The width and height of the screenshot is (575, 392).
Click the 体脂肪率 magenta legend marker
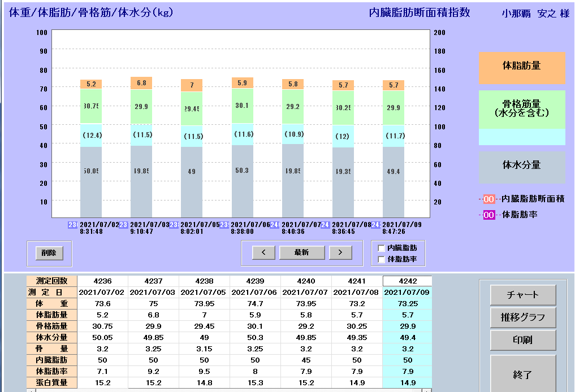click(489, 215)
